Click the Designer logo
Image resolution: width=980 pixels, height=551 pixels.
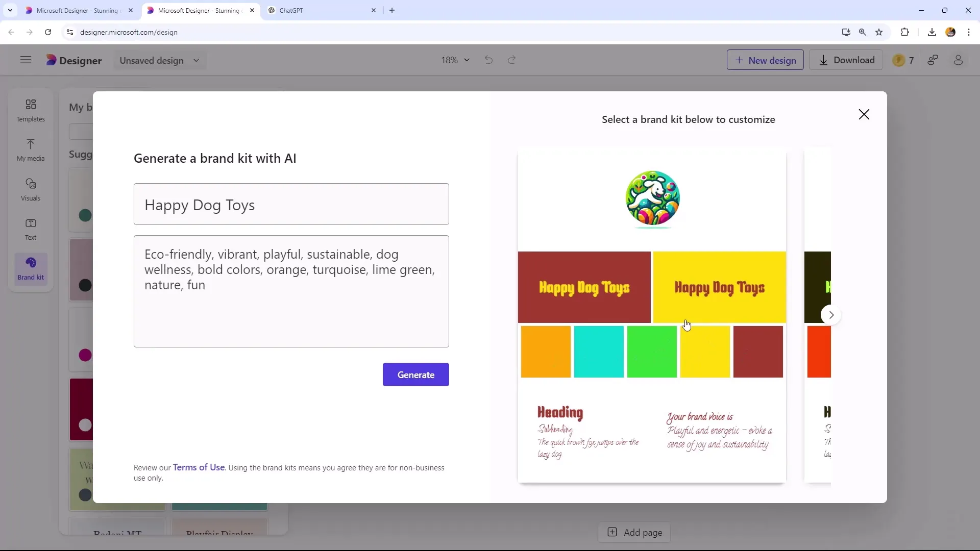74,60
